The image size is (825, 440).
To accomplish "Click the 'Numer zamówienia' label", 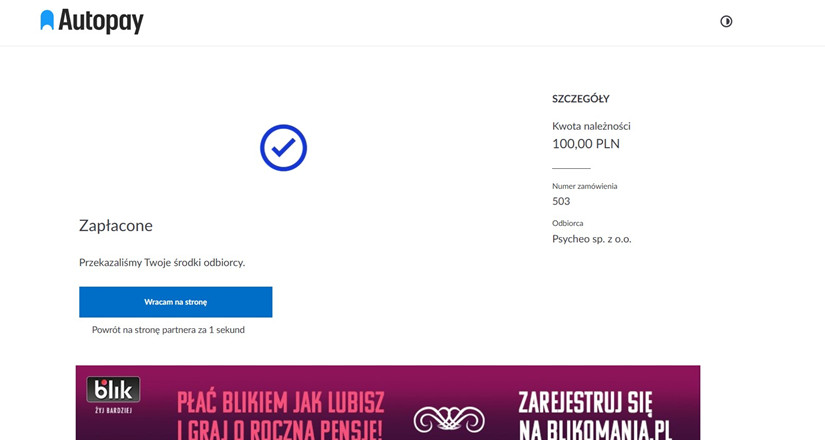I will coord(585,186).
